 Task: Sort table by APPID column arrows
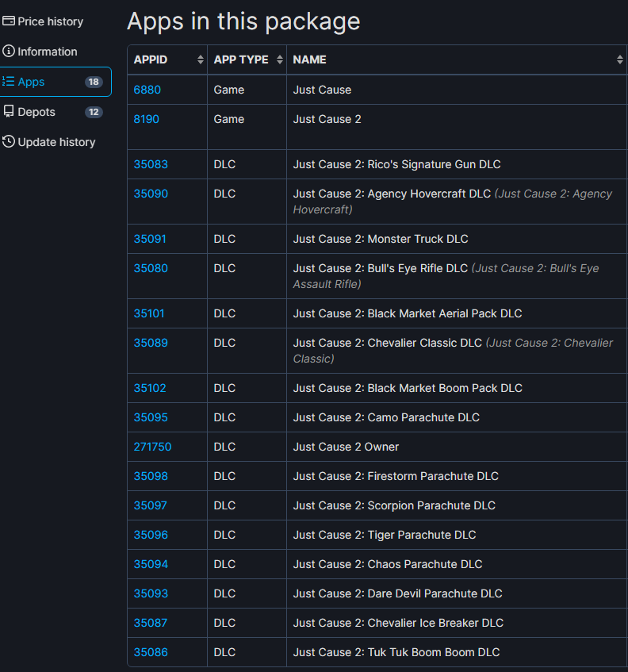200,60
